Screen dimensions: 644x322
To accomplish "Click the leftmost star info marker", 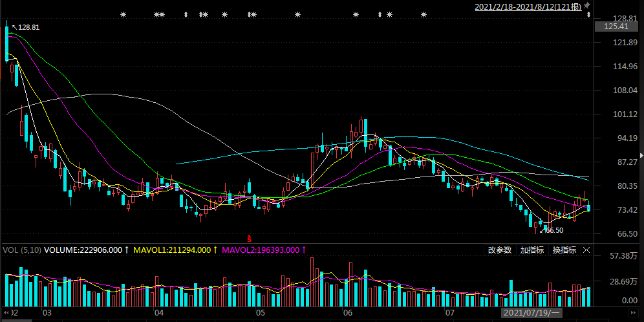I will [x=123, y=15].
